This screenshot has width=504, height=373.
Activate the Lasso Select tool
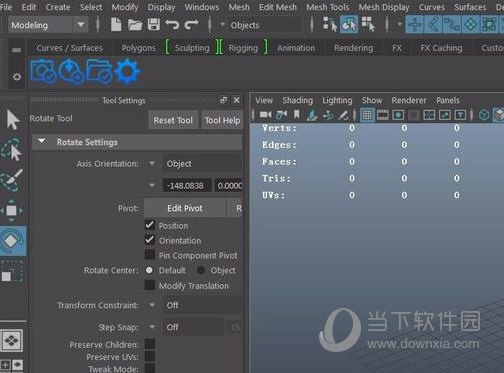pos(12,150)
